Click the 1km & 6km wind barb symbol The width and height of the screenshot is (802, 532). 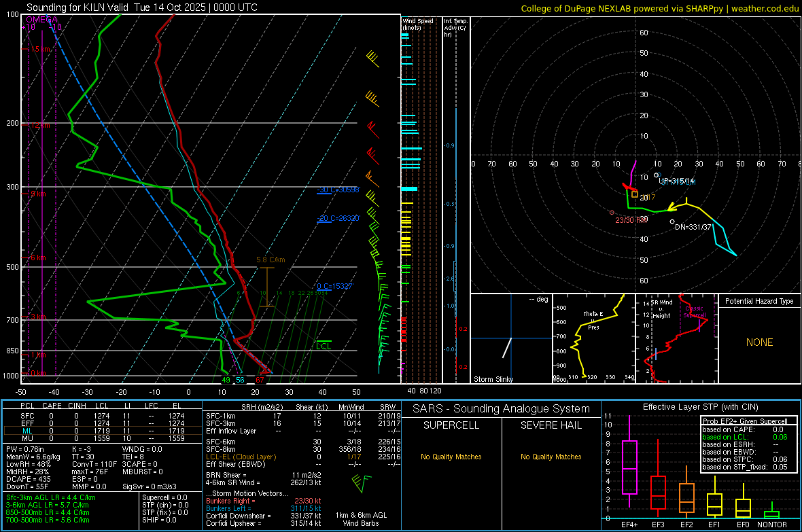362,483
